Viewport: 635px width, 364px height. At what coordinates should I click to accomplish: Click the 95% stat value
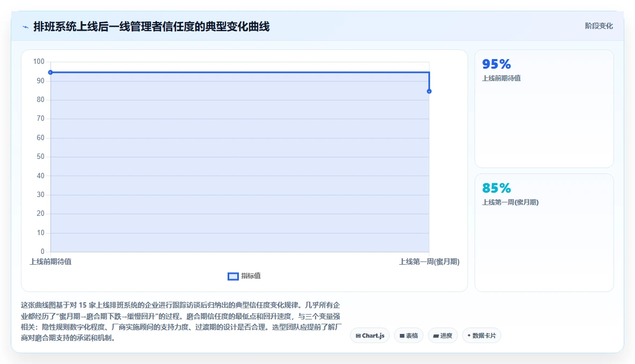point(497,64)
